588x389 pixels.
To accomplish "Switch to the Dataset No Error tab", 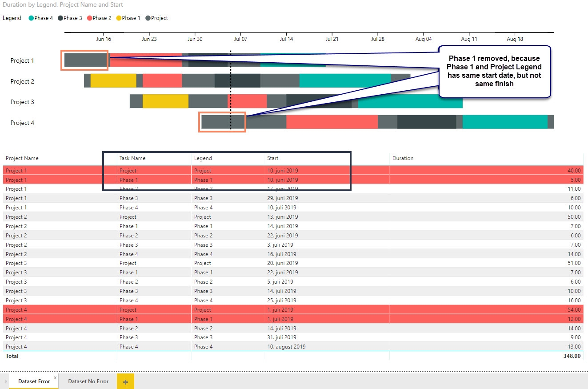I will (x=88, y=381).
